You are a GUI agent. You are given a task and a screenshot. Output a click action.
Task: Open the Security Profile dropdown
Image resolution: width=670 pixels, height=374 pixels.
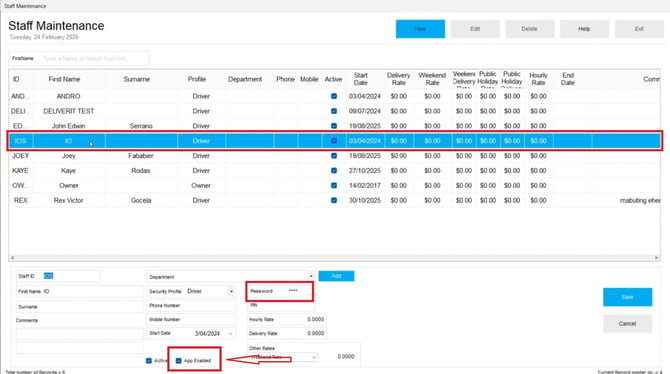pos(231,292)
